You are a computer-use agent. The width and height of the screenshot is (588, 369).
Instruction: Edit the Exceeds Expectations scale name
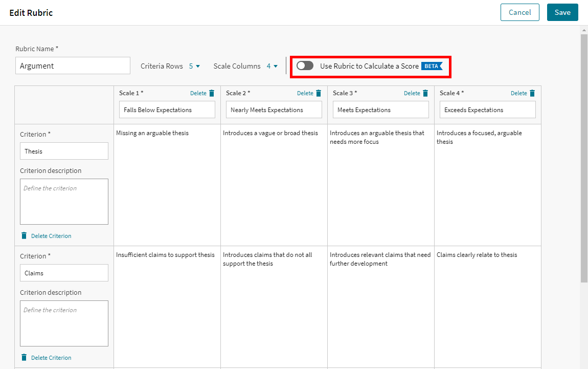487,110
